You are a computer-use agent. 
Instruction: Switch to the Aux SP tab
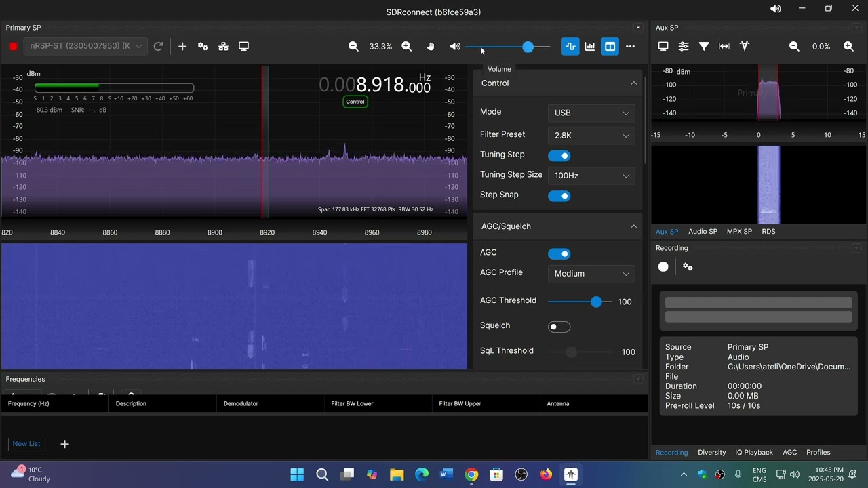667,231
